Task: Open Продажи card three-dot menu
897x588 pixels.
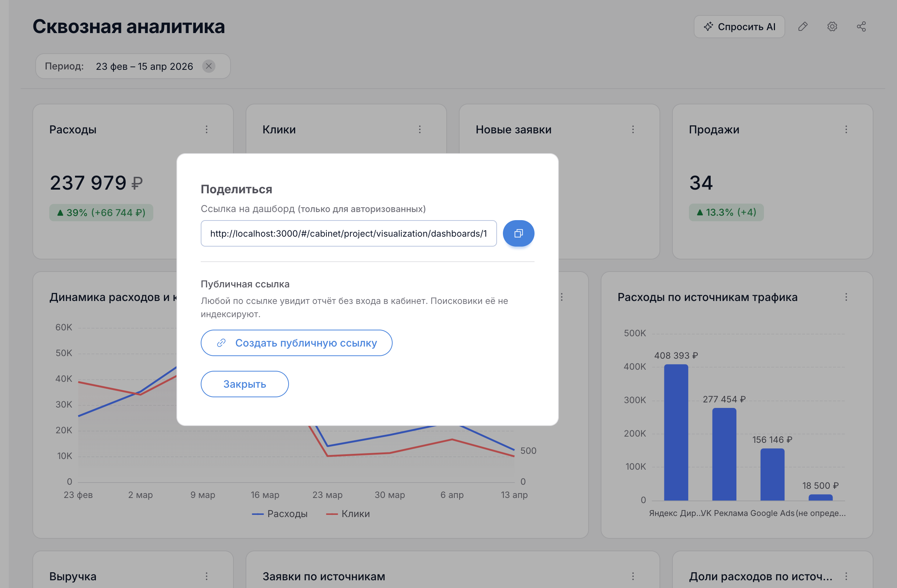Action: [x=847, y=130]
